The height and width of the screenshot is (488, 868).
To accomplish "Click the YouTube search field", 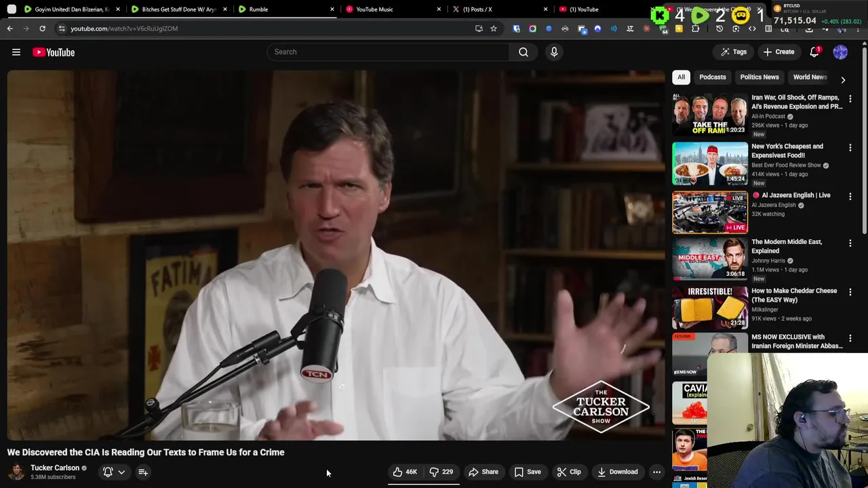I will click(388, 52).
